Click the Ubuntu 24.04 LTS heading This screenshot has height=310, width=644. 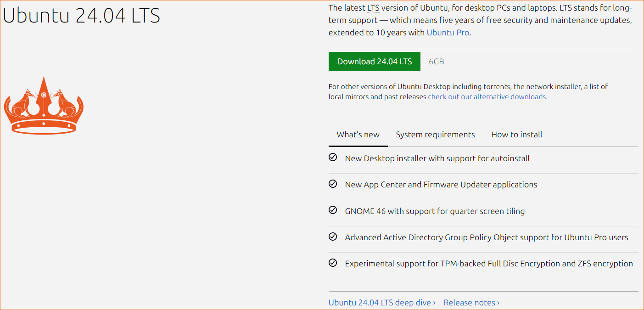(82, 16)
